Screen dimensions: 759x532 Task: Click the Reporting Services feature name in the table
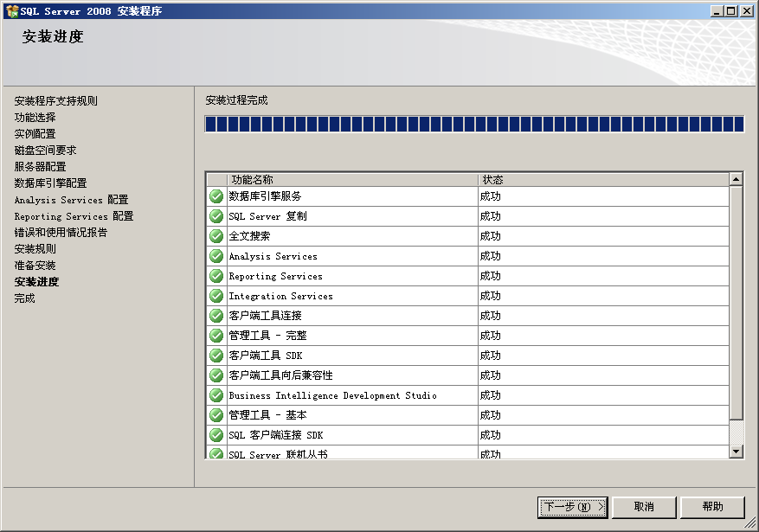pos(275,276)
